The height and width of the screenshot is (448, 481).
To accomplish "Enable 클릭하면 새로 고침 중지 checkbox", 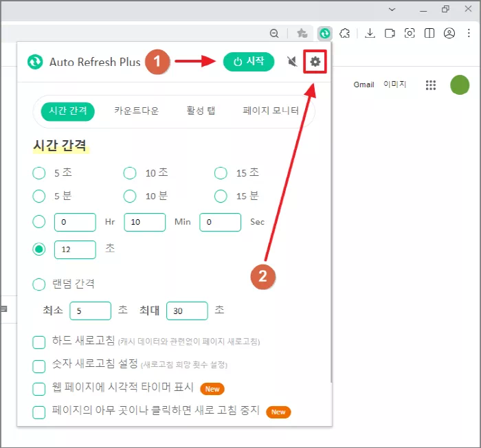I will [39, 412].
